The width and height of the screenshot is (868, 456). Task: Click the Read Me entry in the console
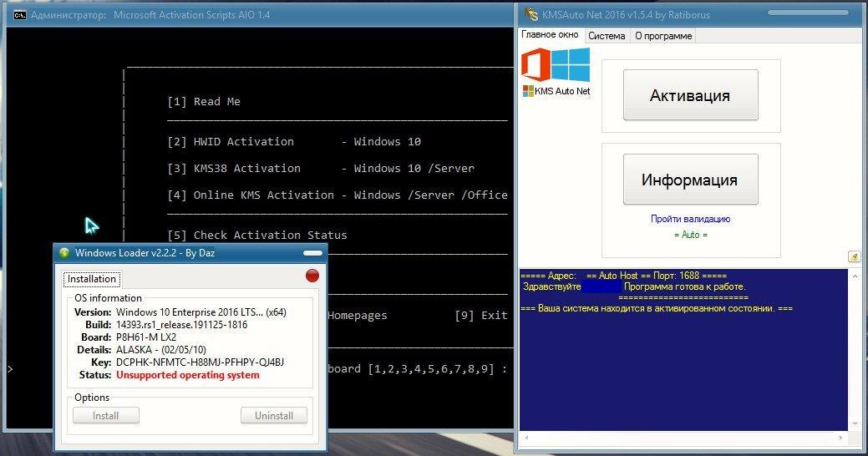tap(204, 102)
